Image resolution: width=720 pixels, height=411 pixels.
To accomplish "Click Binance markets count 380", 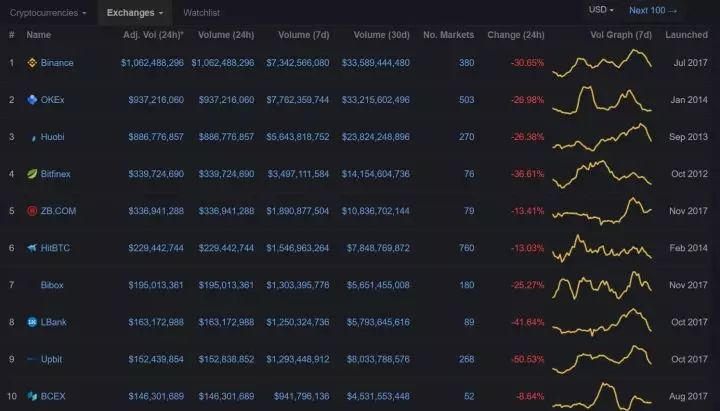I will tap(467, 63).
